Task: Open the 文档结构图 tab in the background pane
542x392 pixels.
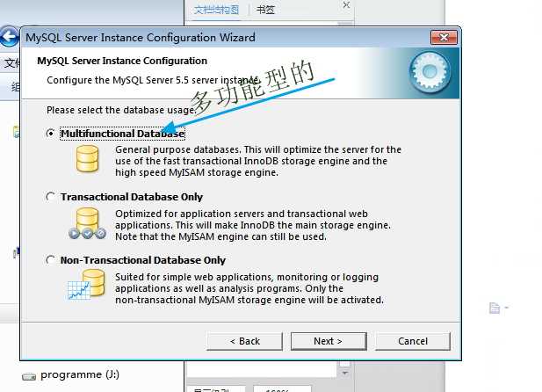Action: [x=216, y=10]
